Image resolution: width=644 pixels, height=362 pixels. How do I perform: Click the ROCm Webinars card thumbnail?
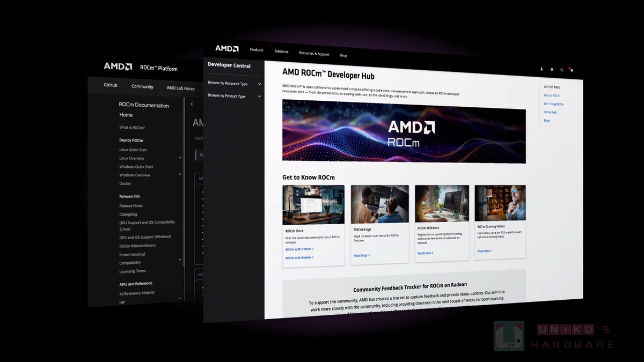[x=442, y=204]
